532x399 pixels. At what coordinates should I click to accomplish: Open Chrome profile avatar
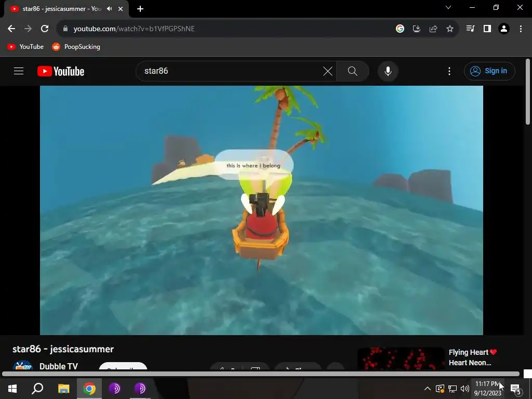coord(504,29)
